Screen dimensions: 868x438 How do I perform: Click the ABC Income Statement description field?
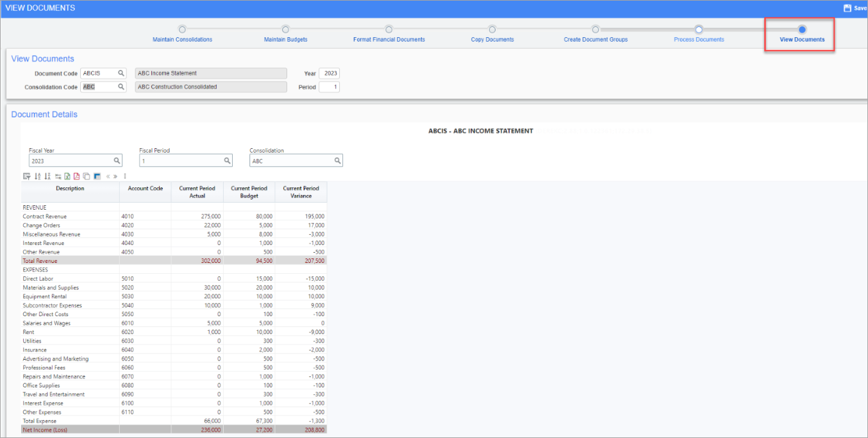(211, 73)
